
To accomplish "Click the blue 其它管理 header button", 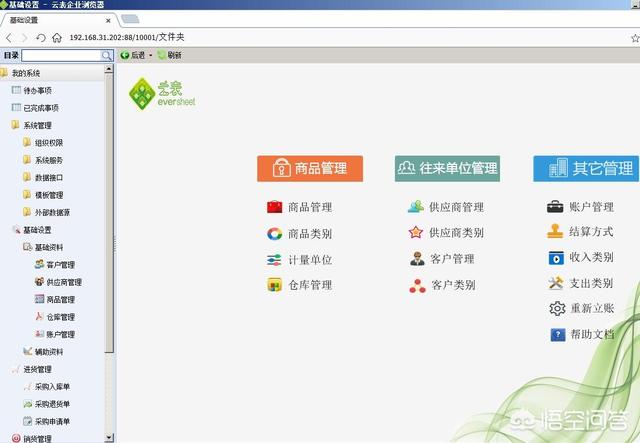I will click(x=586, y=168).
